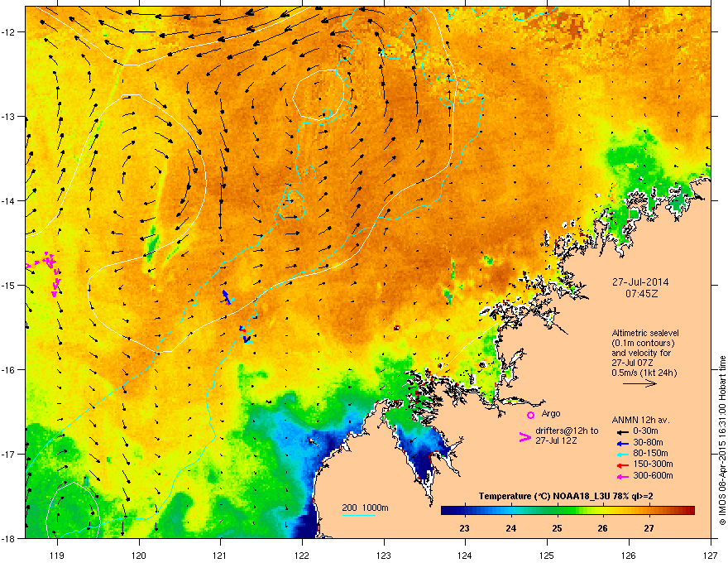
Task: Click the longitude axis label 120
Action: [x=139, y=555]
